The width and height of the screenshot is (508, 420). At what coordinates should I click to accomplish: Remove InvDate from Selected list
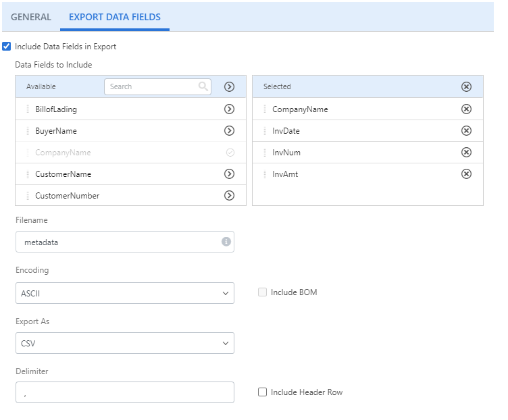(x=466, y=130)
